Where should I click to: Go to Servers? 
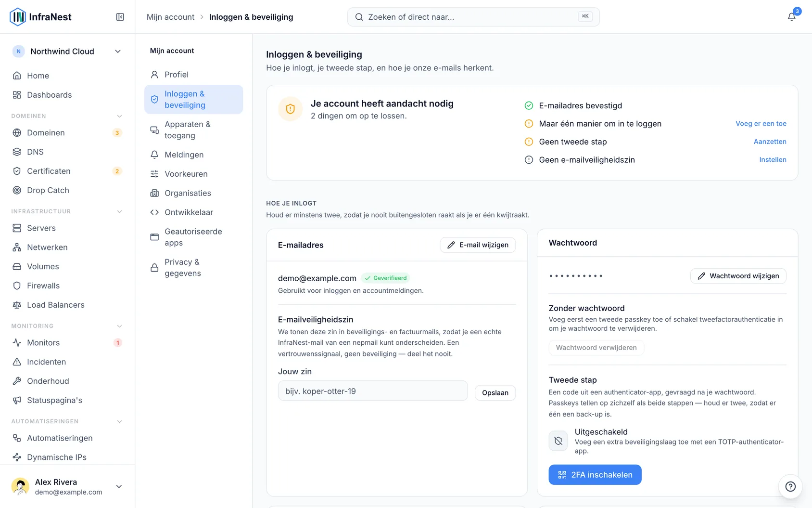point(67,228)
